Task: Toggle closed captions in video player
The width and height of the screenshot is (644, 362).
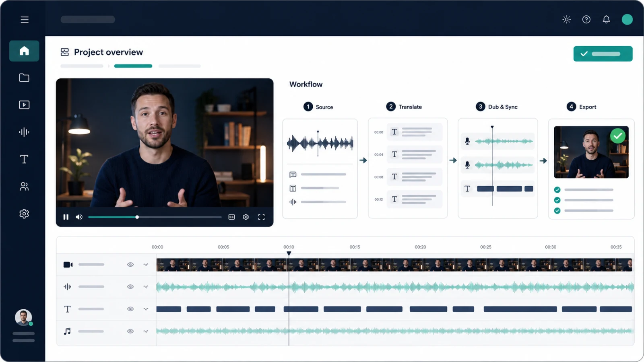Action: coord(231,217)
